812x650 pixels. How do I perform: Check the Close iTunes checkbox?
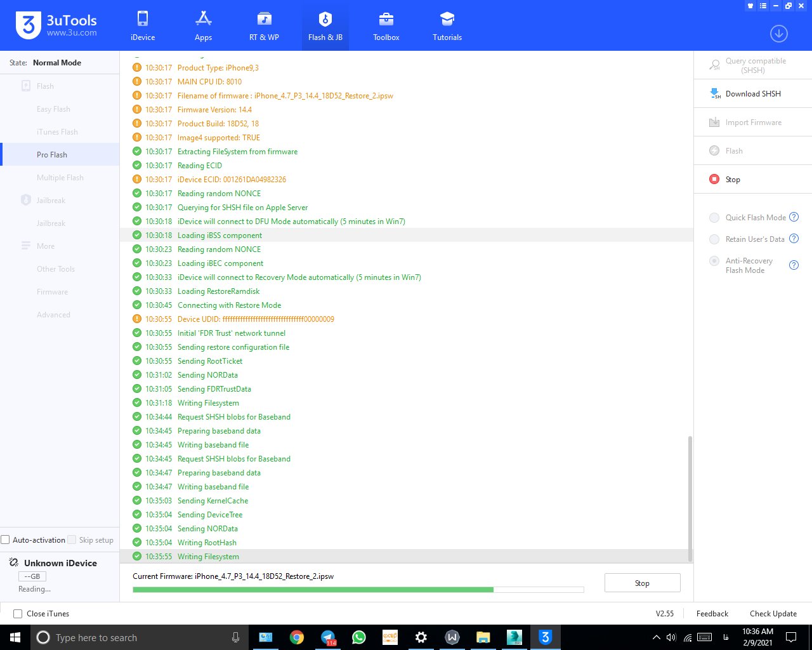pyautogui.click(x=18, y=614)
